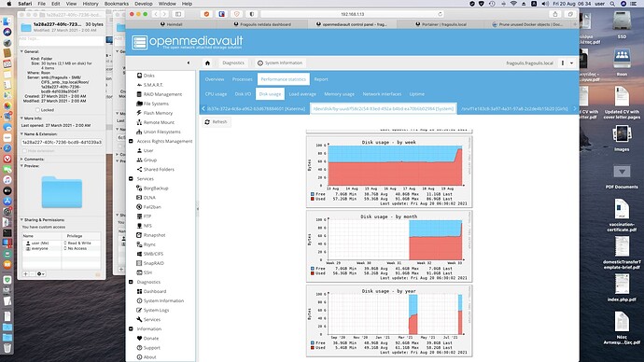Collapse the openmediavault navigation panel arrow
644x362 pixels.
189,63
